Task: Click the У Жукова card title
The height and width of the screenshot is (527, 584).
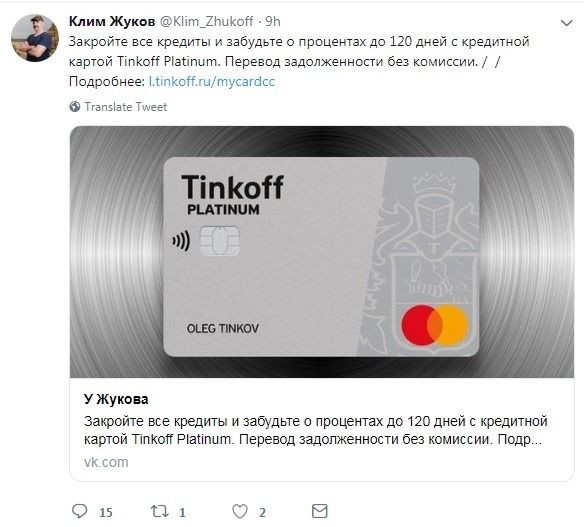Action: point(116,399)
